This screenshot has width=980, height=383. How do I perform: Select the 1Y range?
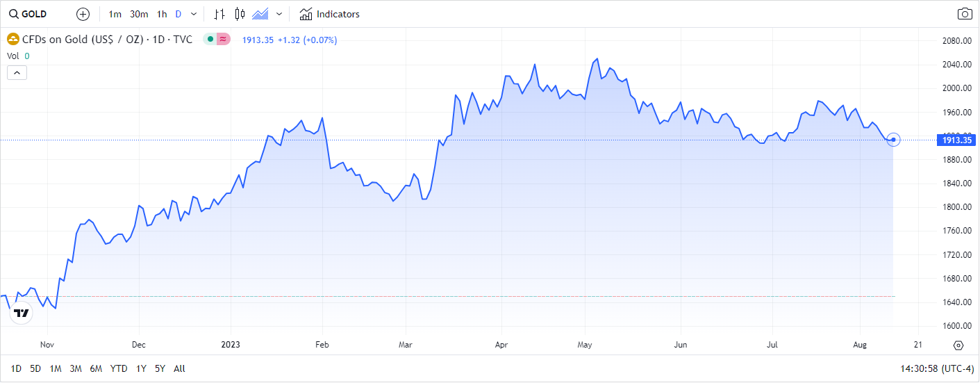(141, 369)
